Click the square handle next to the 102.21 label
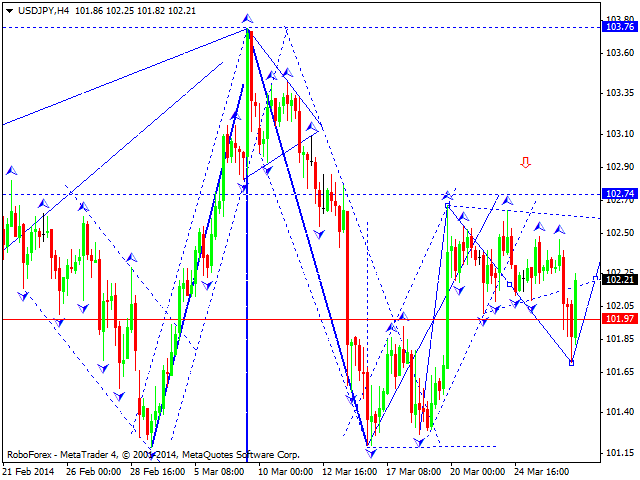 (x=595, y=278)
